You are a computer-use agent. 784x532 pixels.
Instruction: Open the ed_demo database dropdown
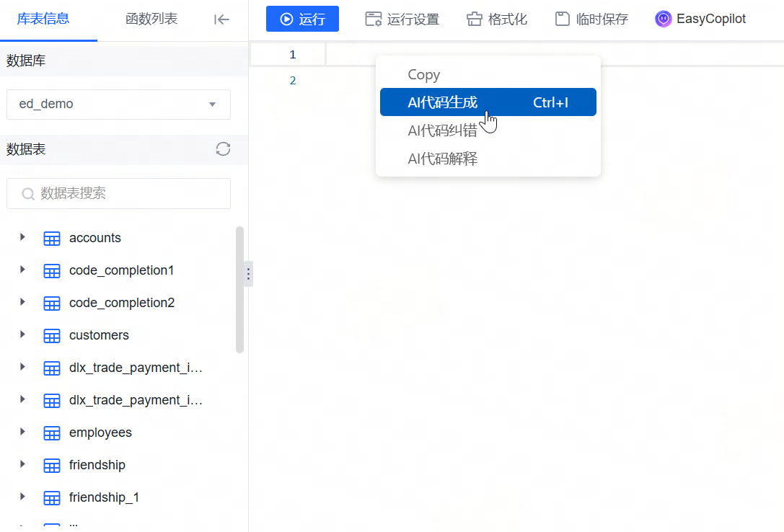point(118,105)
